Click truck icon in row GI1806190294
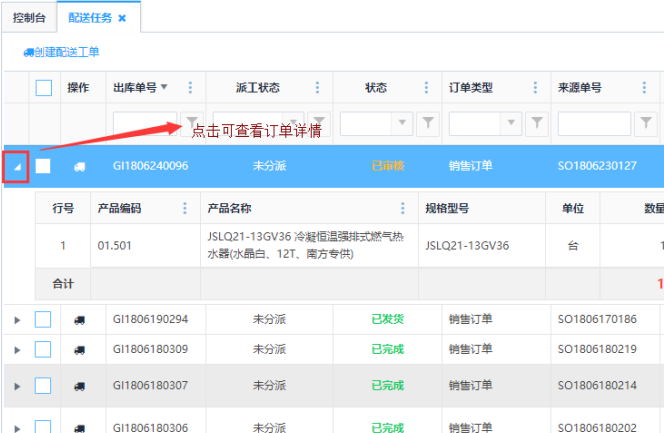Screen dimensions: 664x433 [x=79, y=320]
